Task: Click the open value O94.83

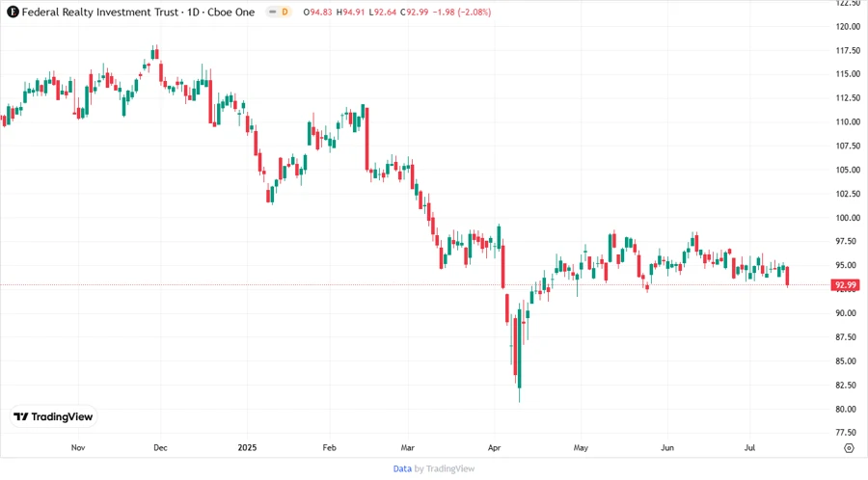Action: pos(317,13)
